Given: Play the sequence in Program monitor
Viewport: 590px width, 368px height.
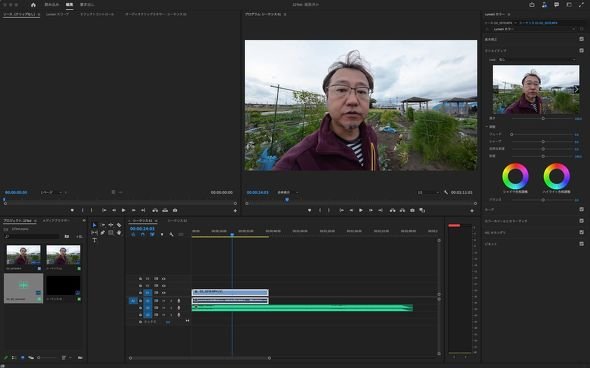Looking at the screenshot, I should [x=360, y=210].
